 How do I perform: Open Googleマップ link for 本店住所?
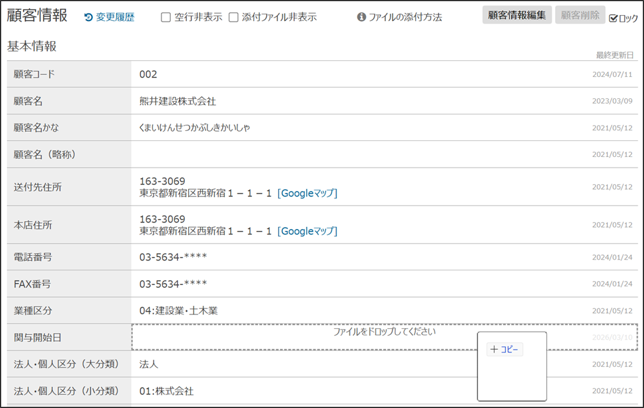307,231
